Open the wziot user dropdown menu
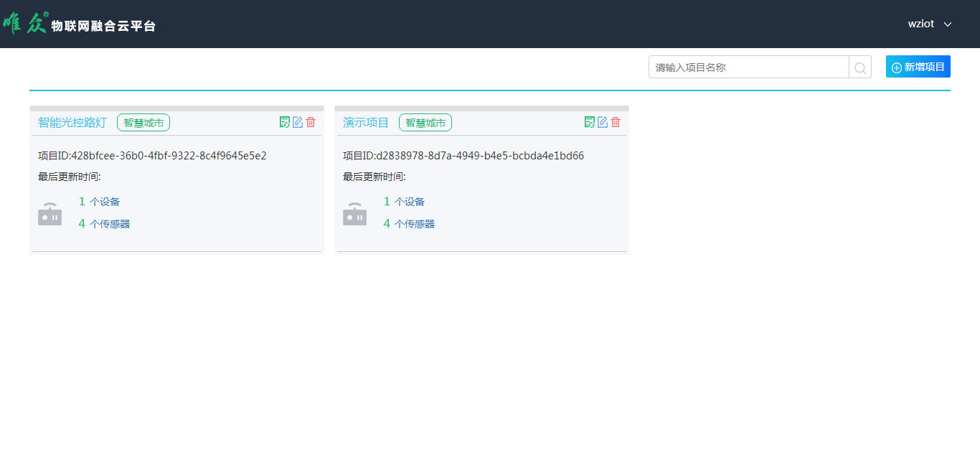The image size is (980, 471). tap(930, 24)
